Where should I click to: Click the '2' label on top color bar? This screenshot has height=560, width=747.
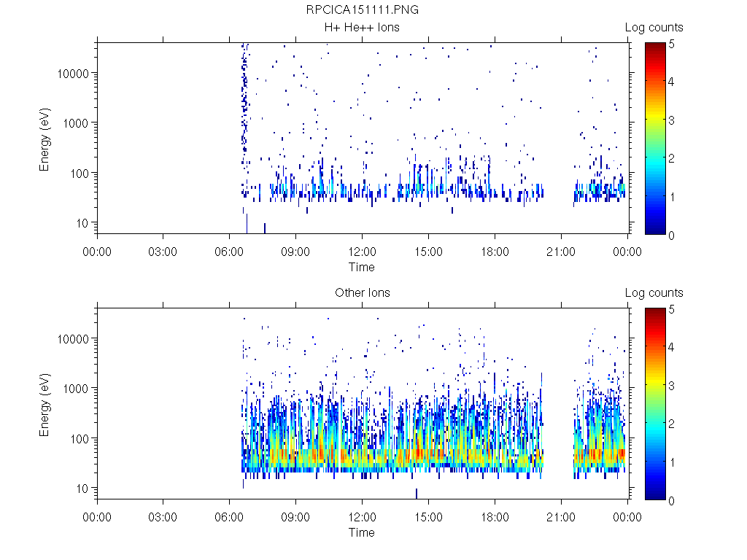(x=671, y=158)
